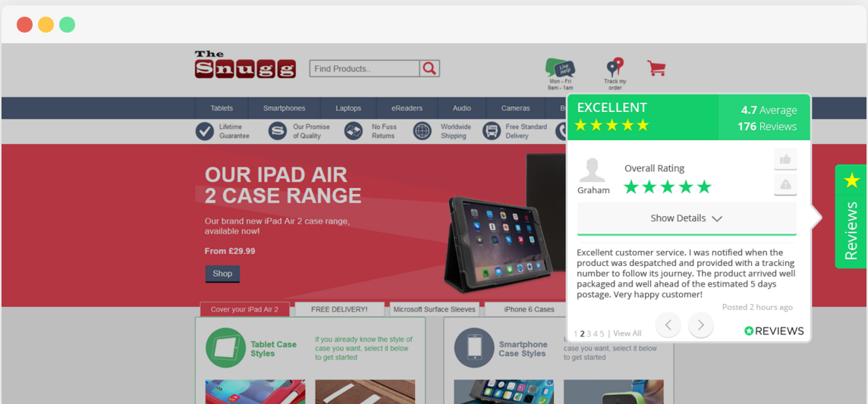The width and height of the screenshot is (868, 404).
Task: Click The Snugg logo
Action: point(244,64)
